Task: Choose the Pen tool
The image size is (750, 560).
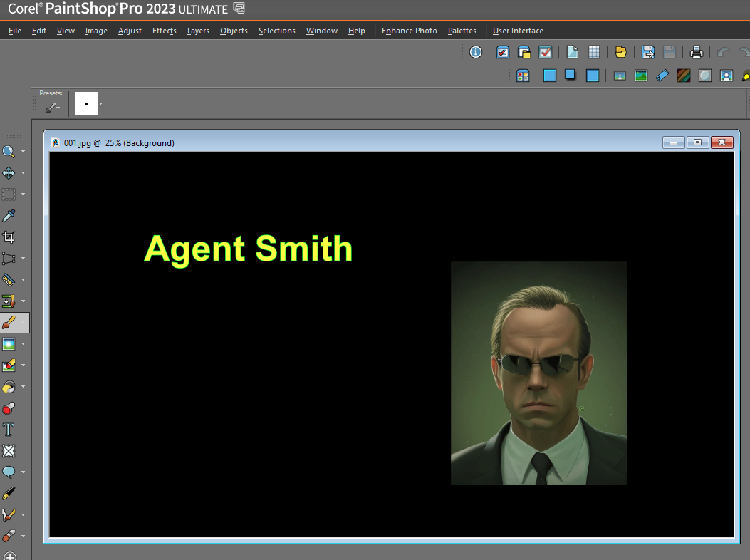Action: click(9, 493)
